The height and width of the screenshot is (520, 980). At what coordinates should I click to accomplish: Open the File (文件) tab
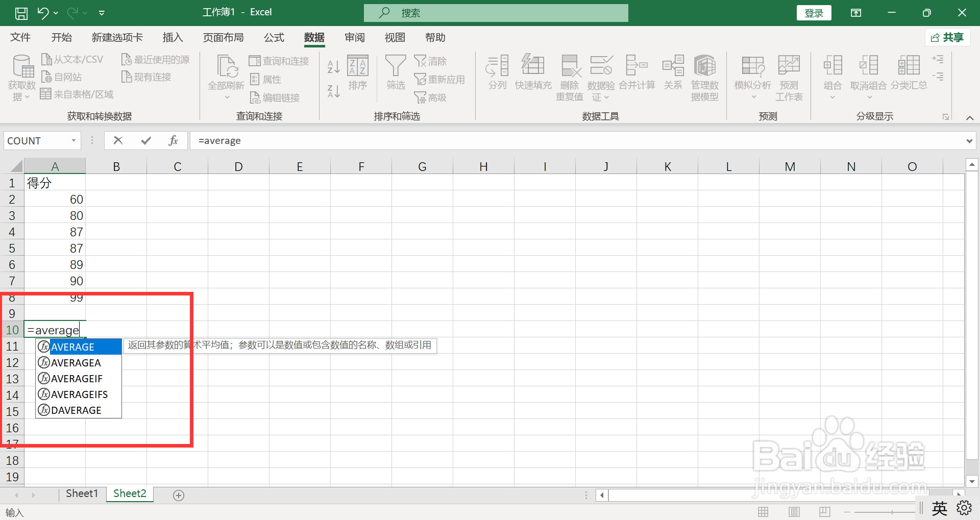coord(20,37)
